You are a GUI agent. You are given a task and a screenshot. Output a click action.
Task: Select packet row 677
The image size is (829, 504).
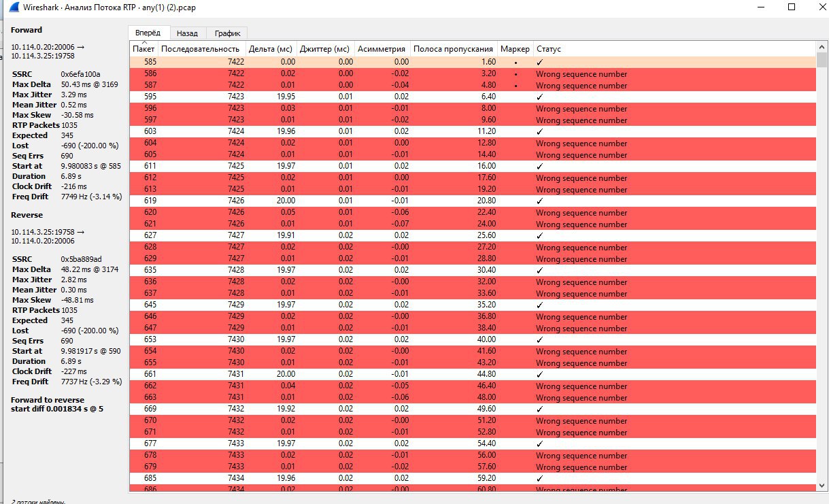[x=473, y=443]
